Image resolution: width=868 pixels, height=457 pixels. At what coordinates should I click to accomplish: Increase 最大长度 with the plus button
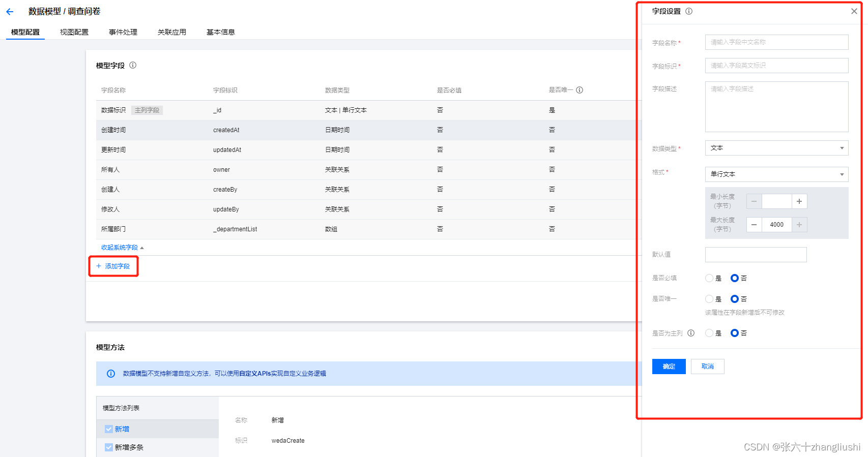799,225
